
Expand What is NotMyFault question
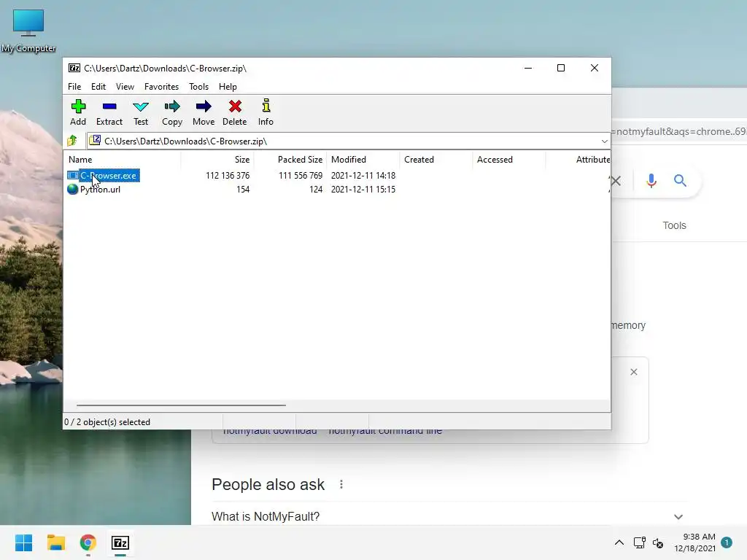point(678,517)
